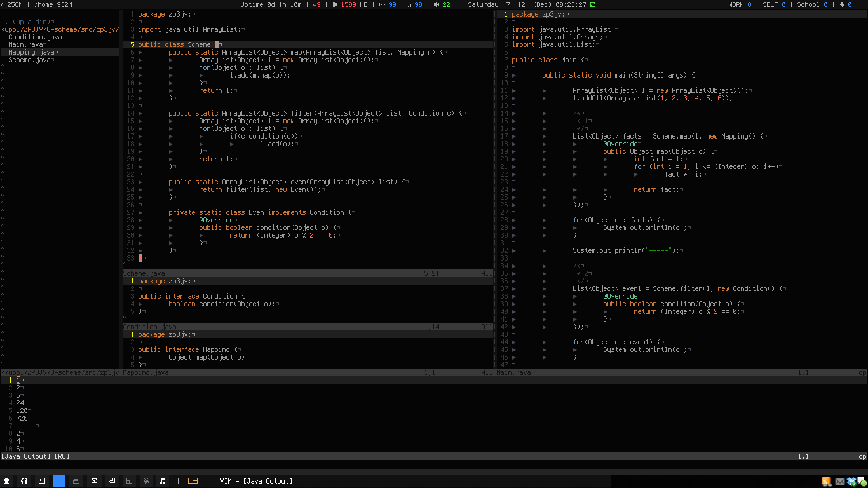Change the orange tiling layout indicator
The image size is (868, 488).
coord(193,481)
